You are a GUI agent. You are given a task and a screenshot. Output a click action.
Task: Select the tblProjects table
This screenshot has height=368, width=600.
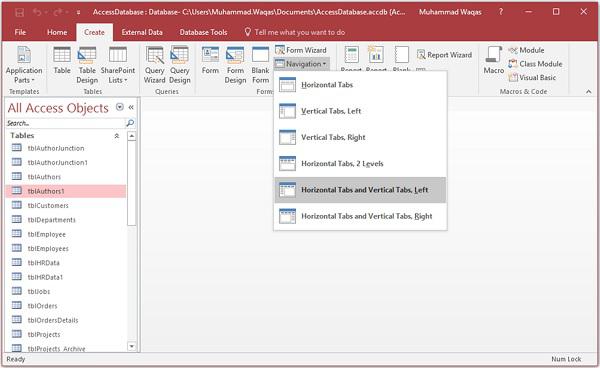tap(66, 334)
